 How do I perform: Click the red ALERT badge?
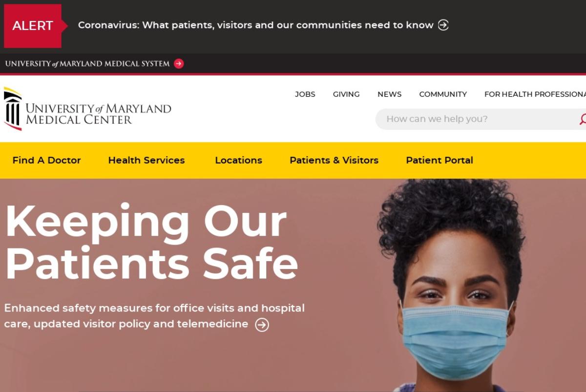click(33, 26)
